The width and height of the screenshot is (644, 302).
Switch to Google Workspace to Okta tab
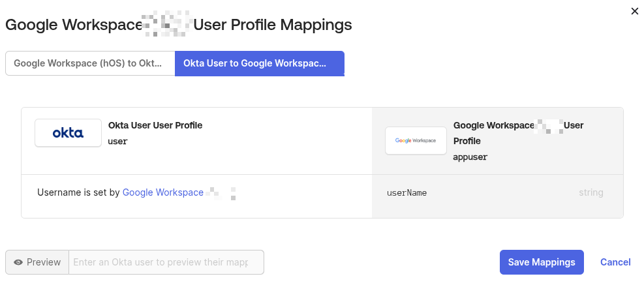point(90,63)
